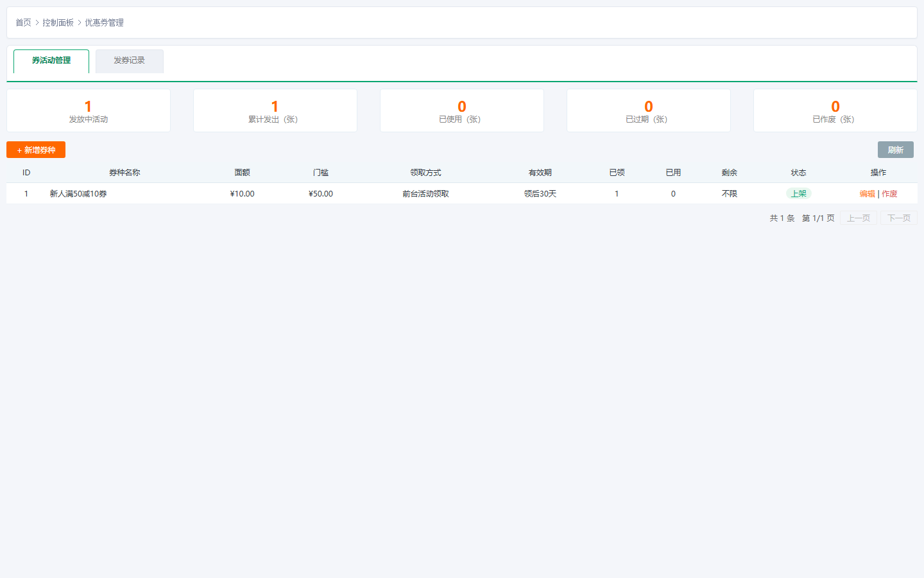Click the 领取方式 column header

pyautogui.click(x=426, y=173)
